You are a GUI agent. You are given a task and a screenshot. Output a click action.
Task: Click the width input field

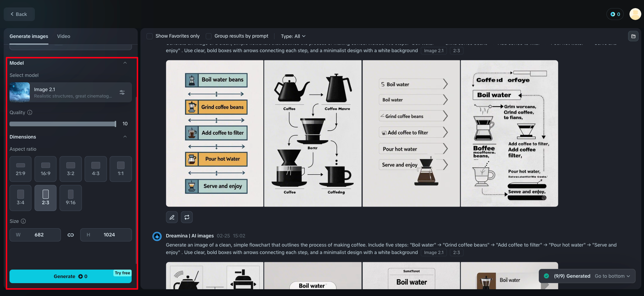[35, 235]
